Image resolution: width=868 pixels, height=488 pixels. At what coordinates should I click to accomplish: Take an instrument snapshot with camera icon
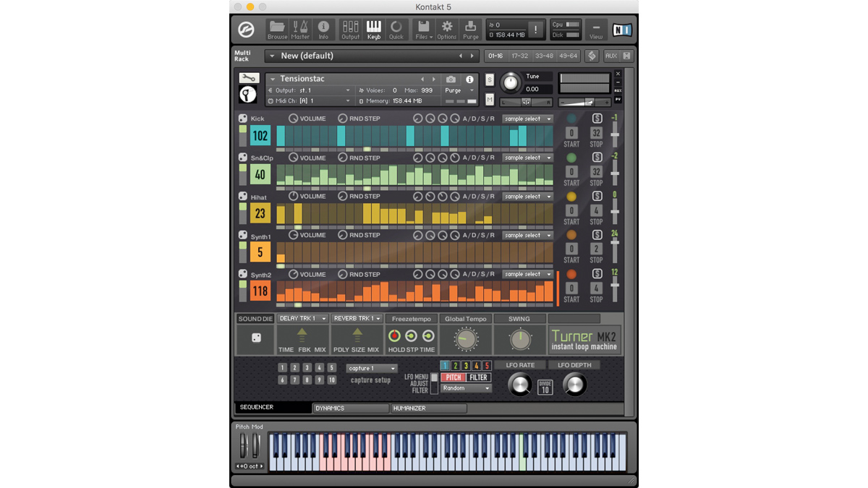(451, 80)
